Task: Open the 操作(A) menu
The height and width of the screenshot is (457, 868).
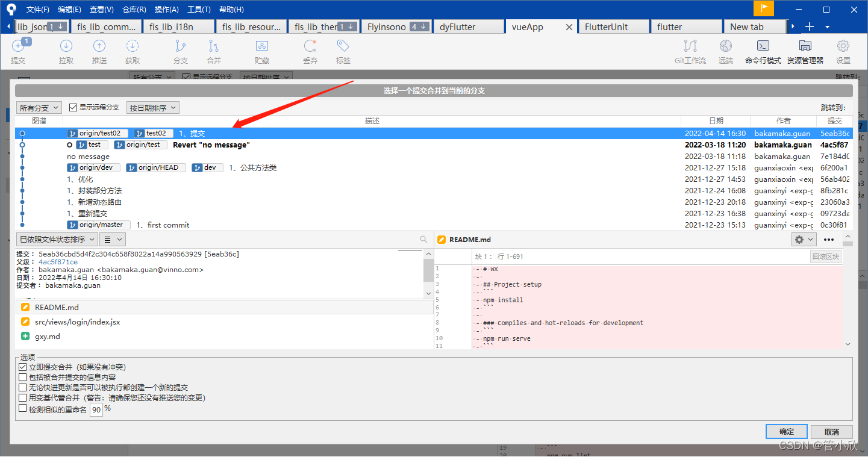Action: [166, 9]
